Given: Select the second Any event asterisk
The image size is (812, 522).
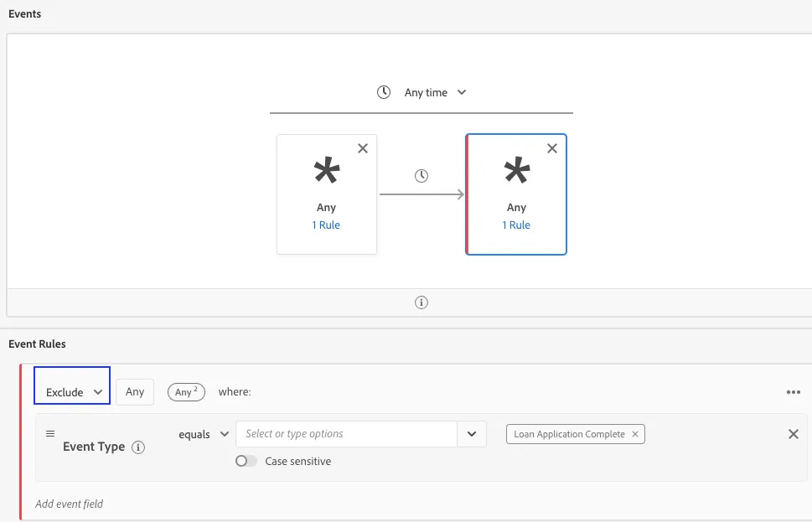Looking at the screenshot, I should (x=517, y=170).
